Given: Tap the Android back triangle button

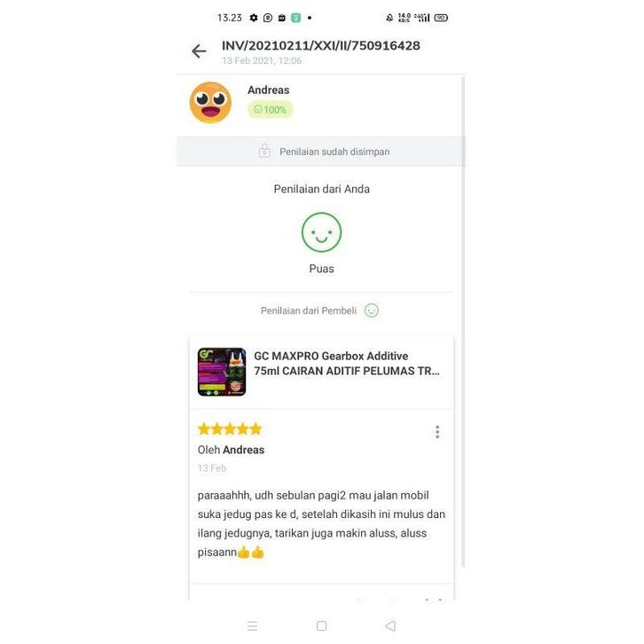Looking at the screenshot, I should pyautogui.click(x=390, y=626).
